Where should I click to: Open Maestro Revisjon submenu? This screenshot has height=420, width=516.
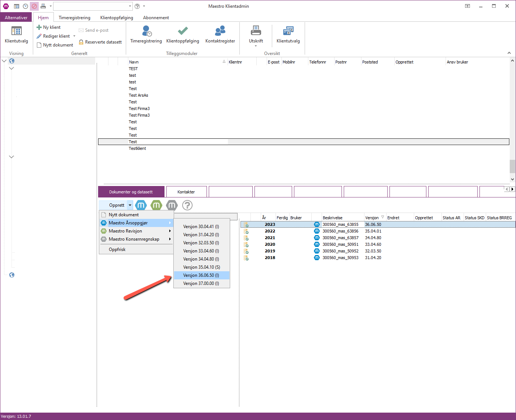coord(136,231)
